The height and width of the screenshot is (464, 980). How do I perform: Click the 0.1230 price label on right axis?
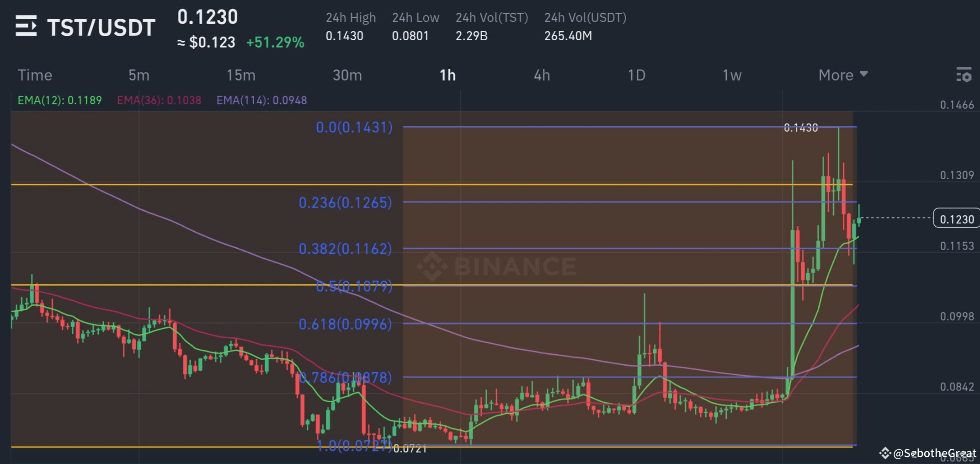point(959,219)
